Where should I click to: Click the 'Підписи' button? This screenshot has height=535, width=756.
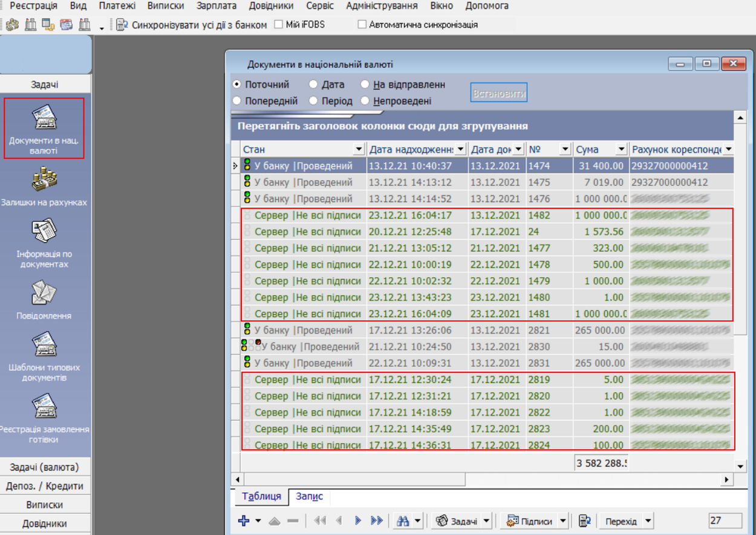tap(530, 520)
